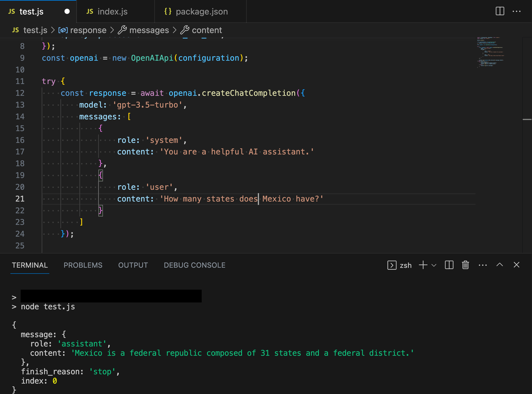Screen dimensions: 532x394
Task: Open launch profile dropdown next to plus
Action: pyautogui.click(x=434, y=265)
